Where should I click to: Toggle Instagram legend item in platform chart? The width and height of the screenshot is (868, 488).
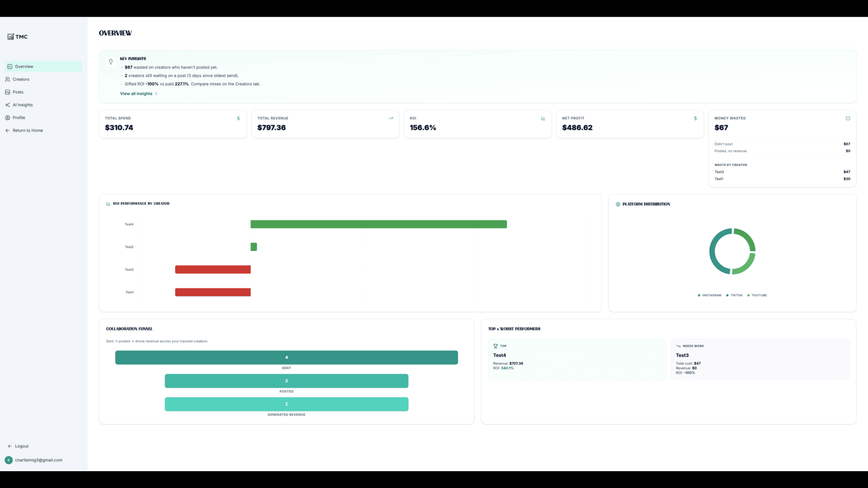coord(710,296)
